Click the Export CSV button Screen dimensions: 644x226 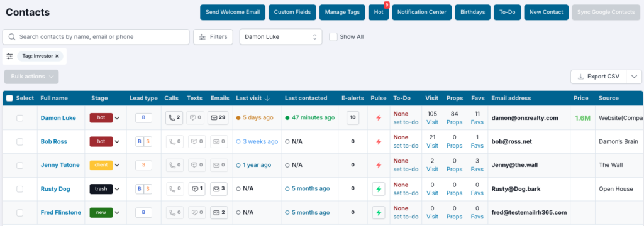click(x=599, y=77)
